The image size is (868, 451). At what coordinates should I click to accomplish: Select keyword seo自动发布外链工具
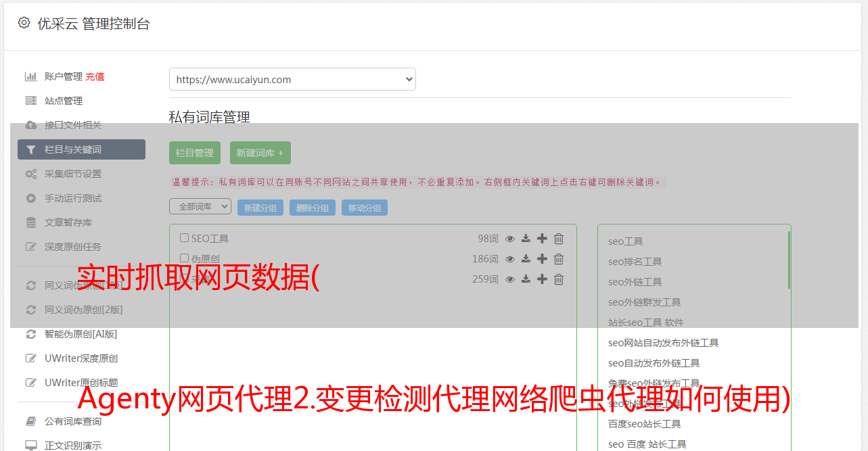click(654, 363)
